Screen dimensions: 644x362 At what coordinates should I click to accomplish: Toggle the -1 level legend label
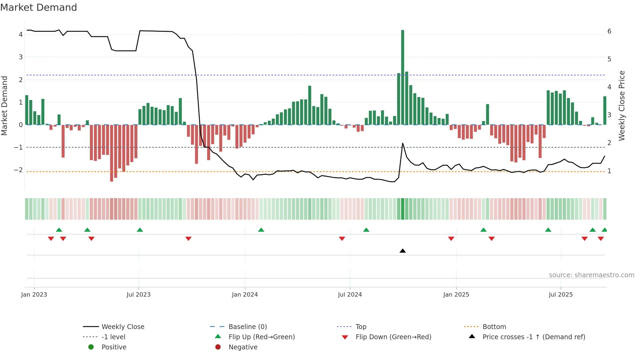coord(114,337)
